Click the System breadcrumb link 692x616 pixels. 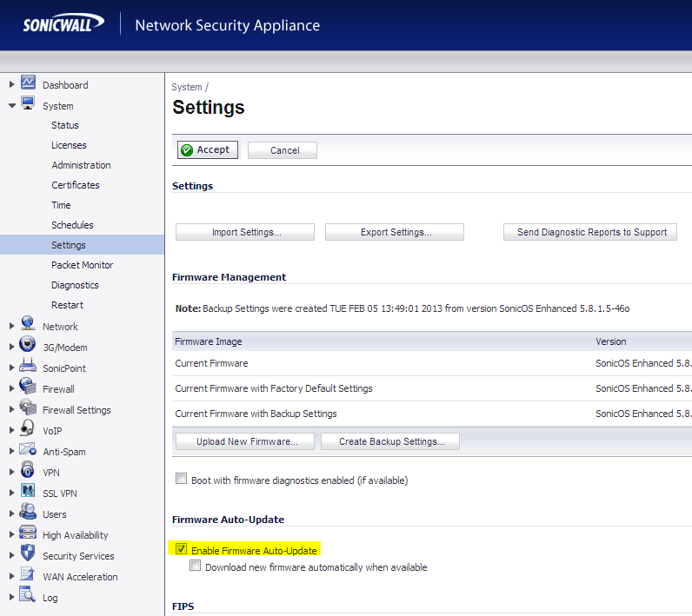(186, 87)
